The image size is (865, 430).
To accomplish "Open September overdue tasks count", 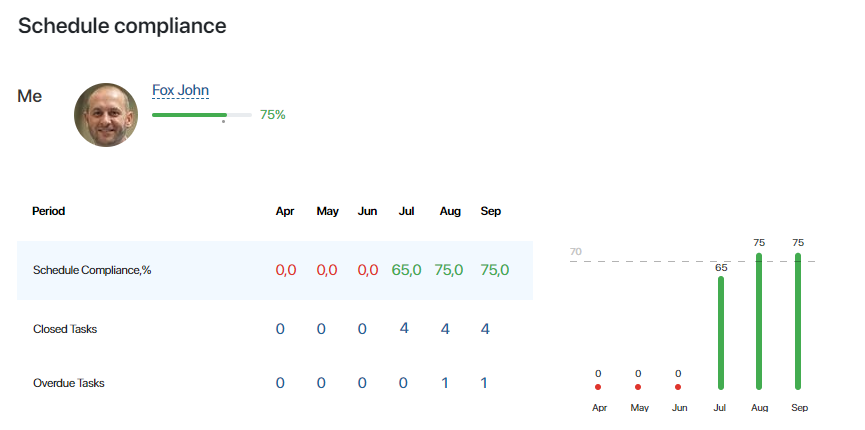I will (484, 383).
